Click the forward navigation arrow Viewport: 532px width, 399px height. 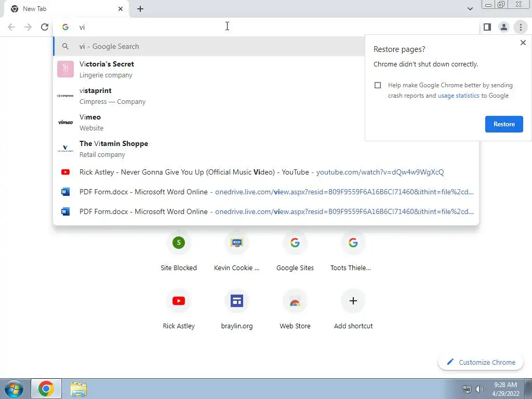28,27
